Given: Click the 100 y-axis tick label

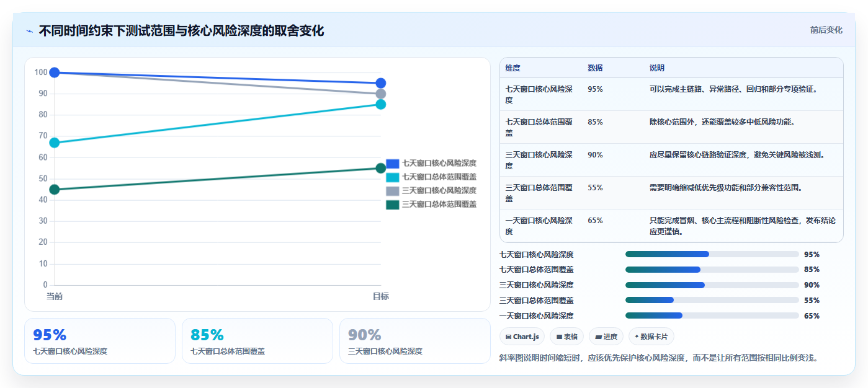Looking at the screenshot, I should 41,73.
